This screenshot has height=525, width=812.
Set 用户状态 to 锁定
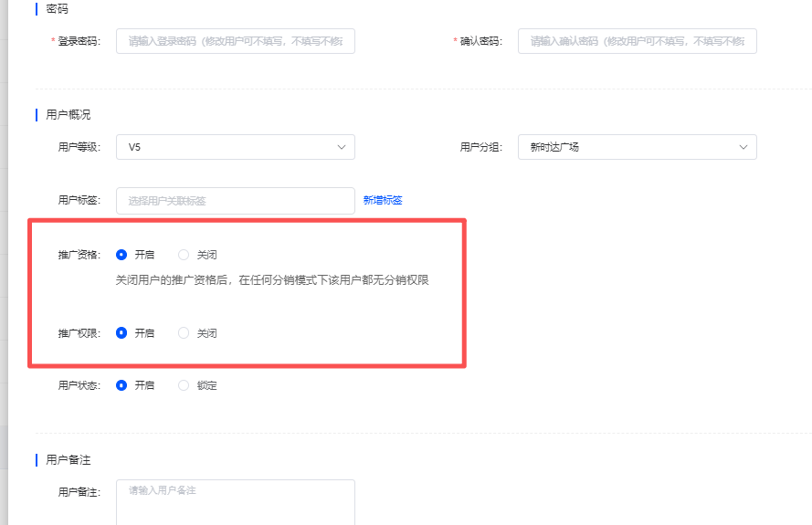(x=184, y=385)
